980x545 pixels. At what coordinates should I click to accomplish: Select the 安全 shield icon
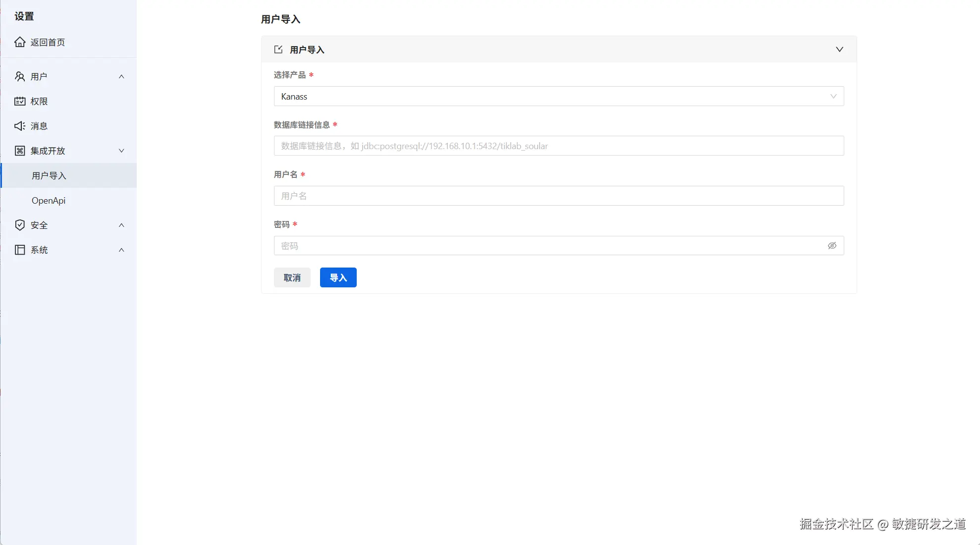click(x=20, y=225)
